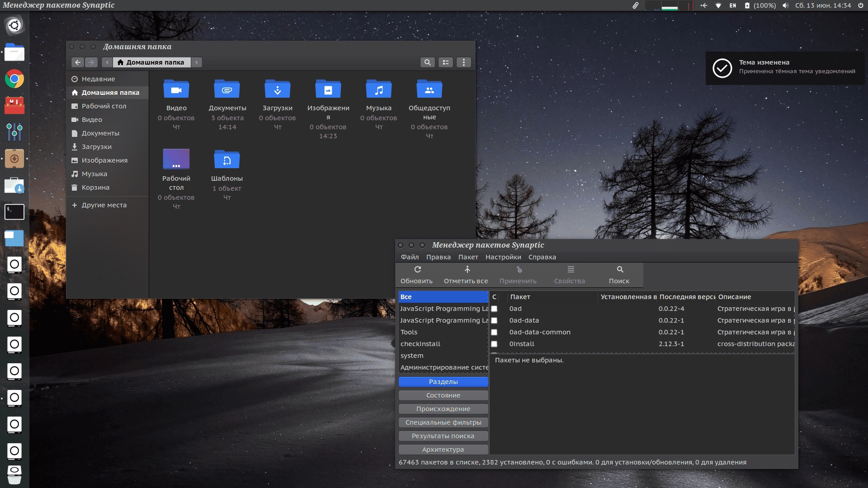Open the Общедоступные folder icon

point(429,89)
